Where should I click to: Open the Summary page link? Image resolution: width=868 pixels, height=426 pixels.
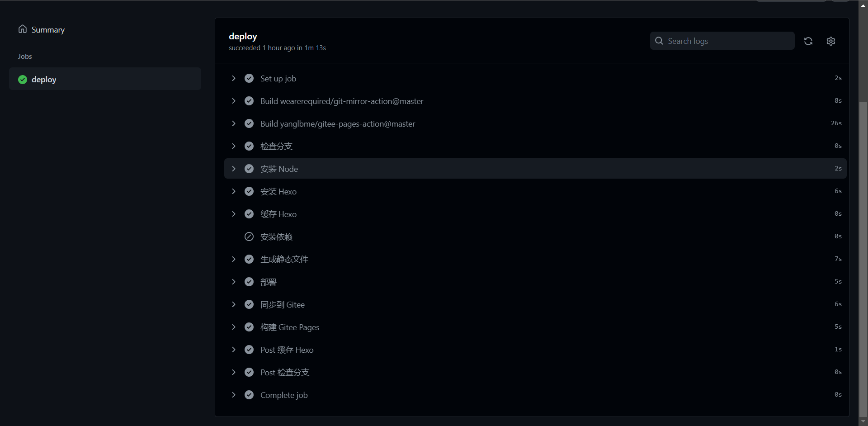pyautogui.click(x=48, y=30)
